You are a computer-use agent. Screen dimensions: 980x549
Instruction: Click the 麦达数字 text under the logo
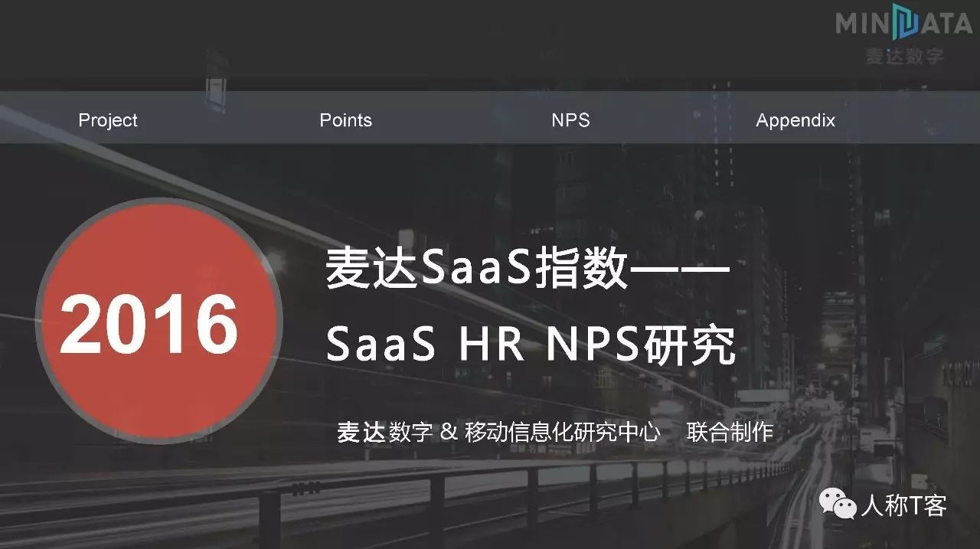pos(904,57)
